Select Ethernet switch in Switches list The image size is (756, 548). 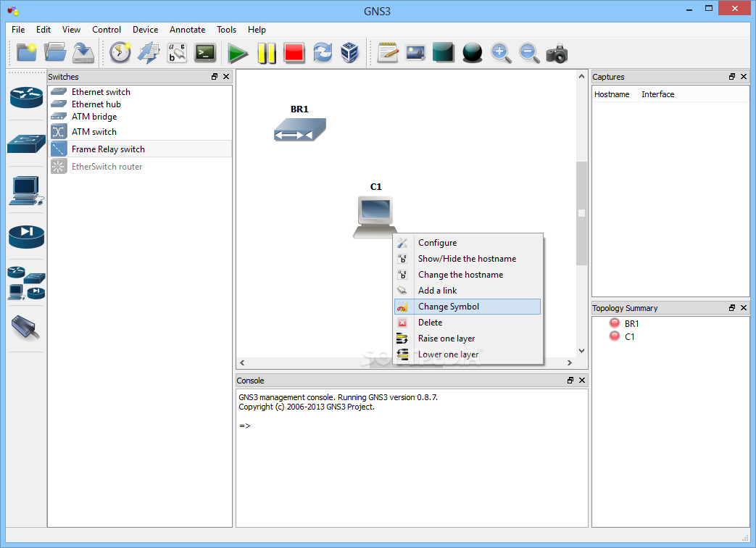(x=140, y=91)
